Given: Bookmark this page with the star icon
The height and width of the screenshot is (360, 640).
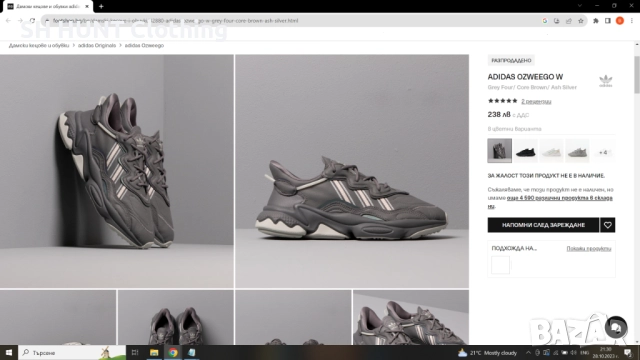Looking at the screenshot, I should coord(580,21).
